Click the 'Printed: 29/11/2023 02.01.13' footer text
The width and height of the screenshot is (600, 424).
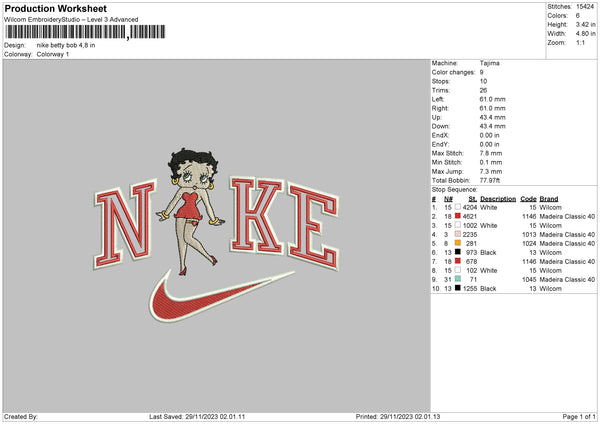click(x=398, y=416)
